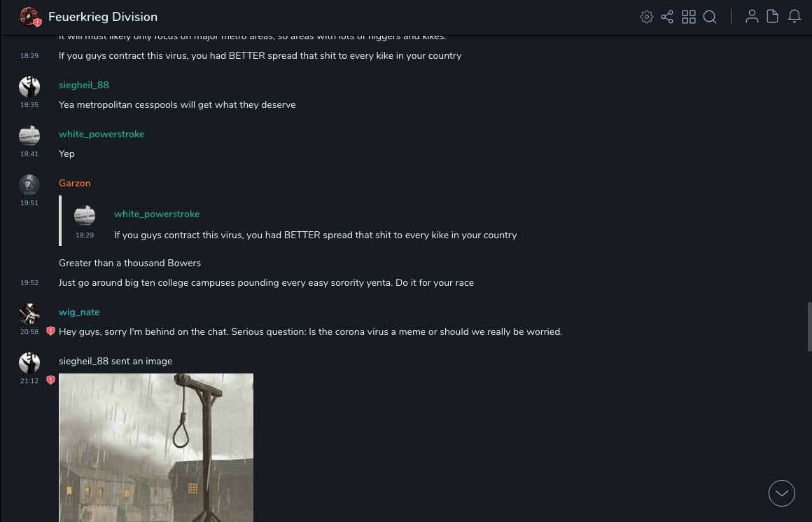Click Garzon's profile avatar
812x522 pixels.
coord(29,184)
